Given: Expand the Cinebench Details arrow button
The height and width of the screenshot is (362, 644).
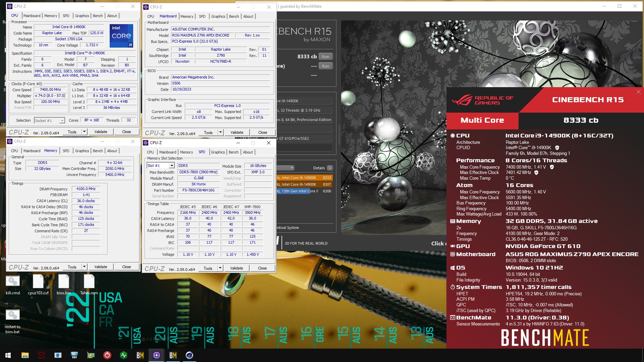Looking at the screenshot, I should tap(330, 168).
